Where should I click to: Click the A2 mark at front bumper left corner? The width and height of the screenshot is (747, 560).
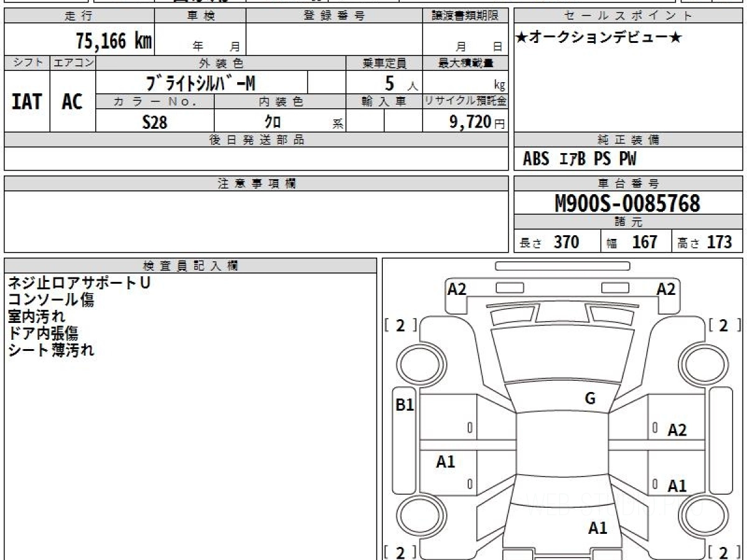coord(457,289)
